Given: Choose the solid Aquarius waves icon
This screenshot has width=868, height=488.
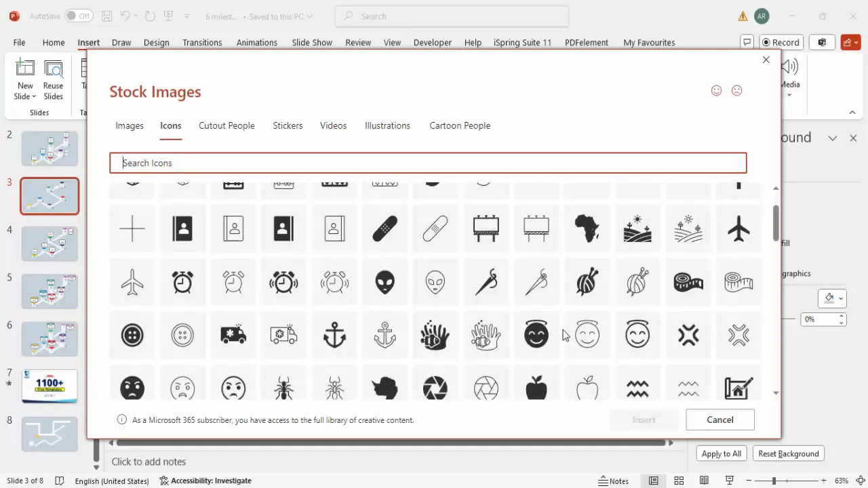Looking at the screenshot, I should tap(637, 388).
